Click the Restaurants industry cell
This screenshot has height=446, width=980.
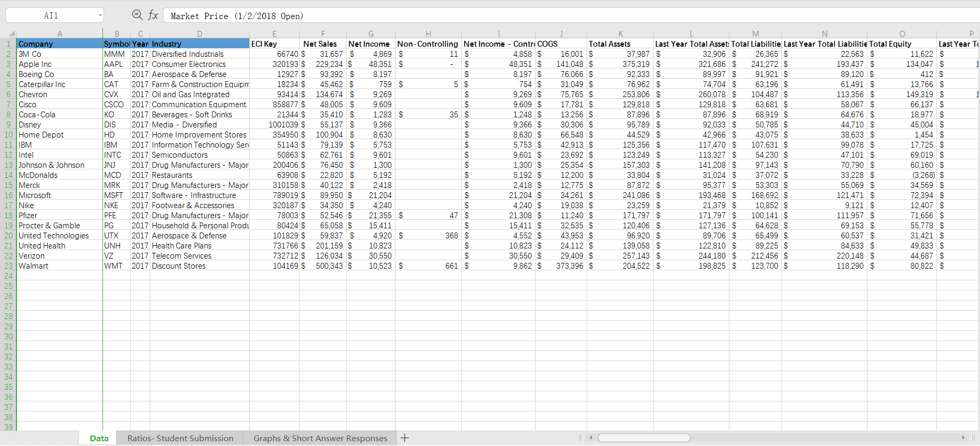(x=200, y=175)
